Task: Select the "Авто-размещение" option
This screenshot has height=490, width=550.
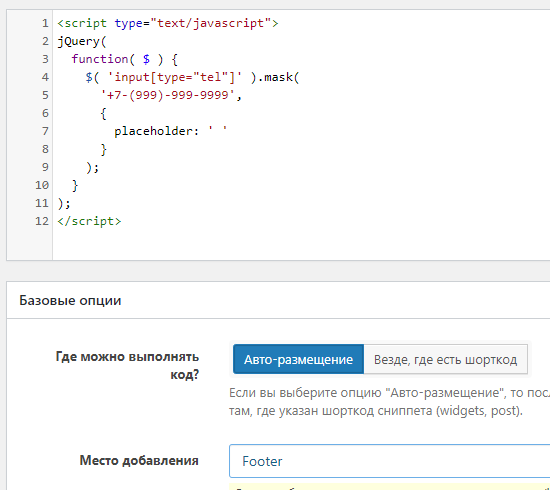Action: click(298, 359)
